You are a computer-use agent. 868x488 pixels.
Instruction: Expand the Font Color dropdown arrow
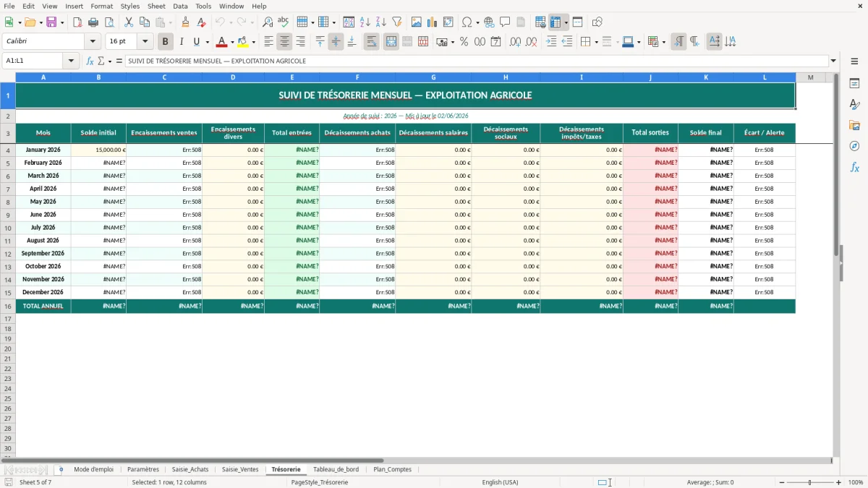coord(232,42)
